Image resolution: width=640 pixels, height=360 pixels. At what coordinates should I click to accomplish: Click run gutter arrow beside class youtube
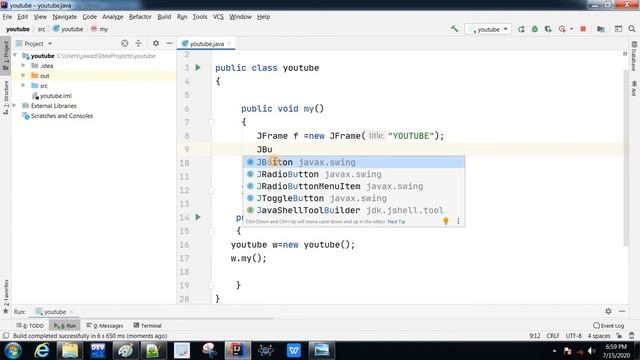[198, 68]
